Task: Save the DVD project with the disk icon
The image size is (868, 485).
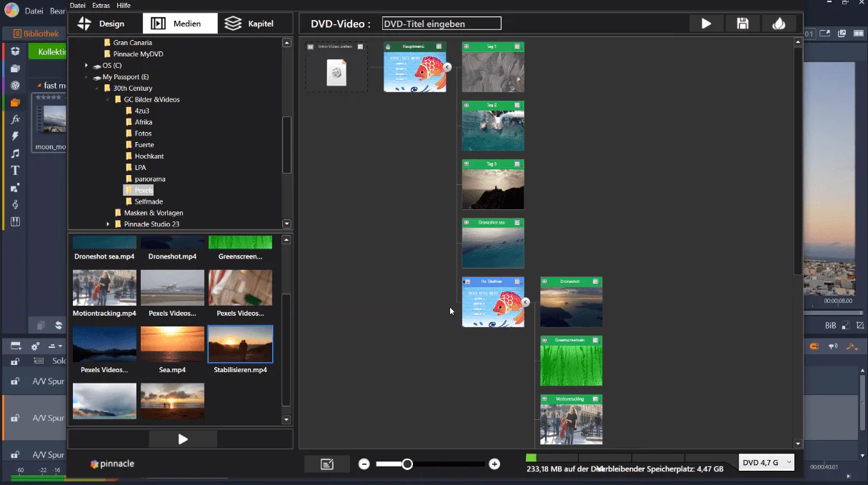Action: tap(743, 24)
